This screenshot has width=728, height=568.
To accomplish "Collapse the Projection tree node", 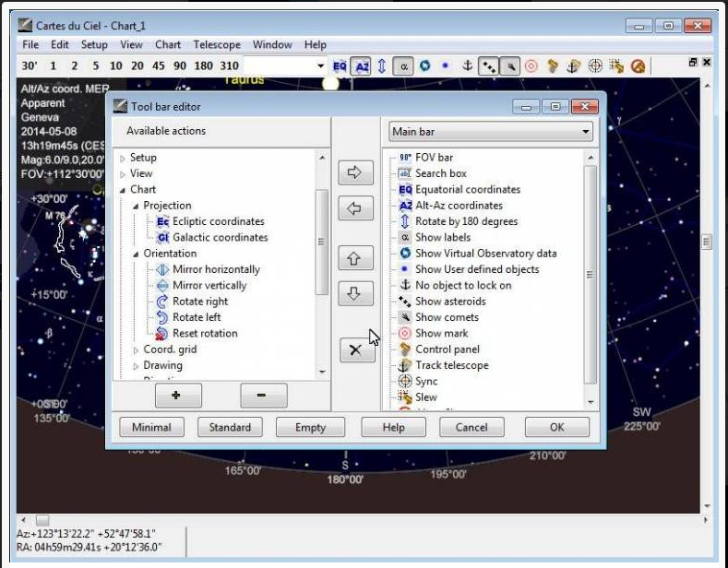I will pos(136,206).
